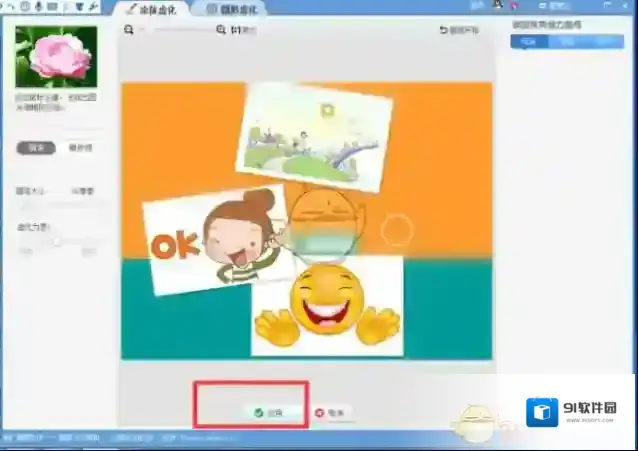Select the middle option in right panel
The width and height of the screenshot is (638, 451).
tap(566, 42)
